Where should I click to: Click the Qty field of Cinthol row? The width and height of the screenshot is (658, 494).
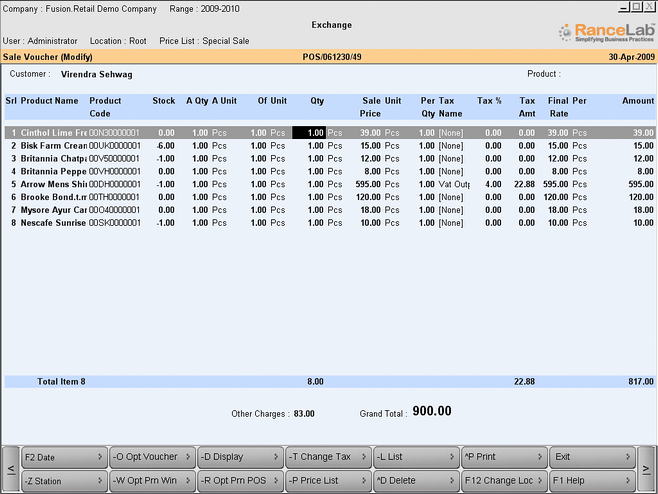(308, 132)
